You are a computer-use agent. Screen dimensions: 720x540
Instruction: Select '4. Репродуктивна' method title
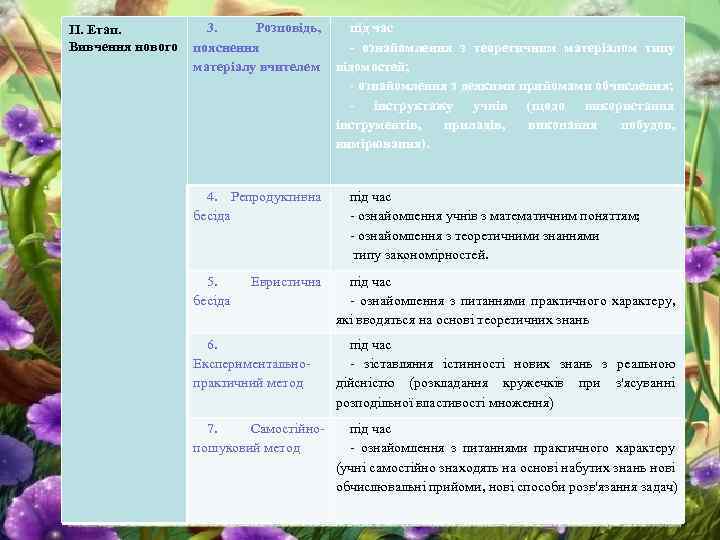click(264, 197)
